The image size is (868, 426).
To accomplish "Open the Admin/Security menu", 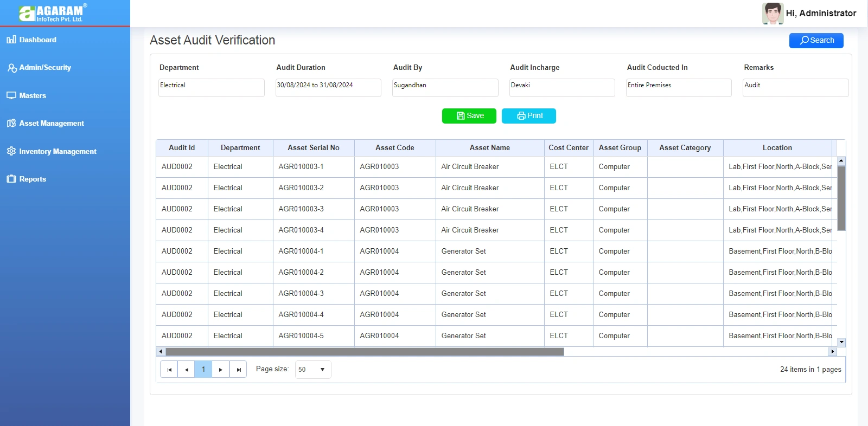I will (45, 67).
